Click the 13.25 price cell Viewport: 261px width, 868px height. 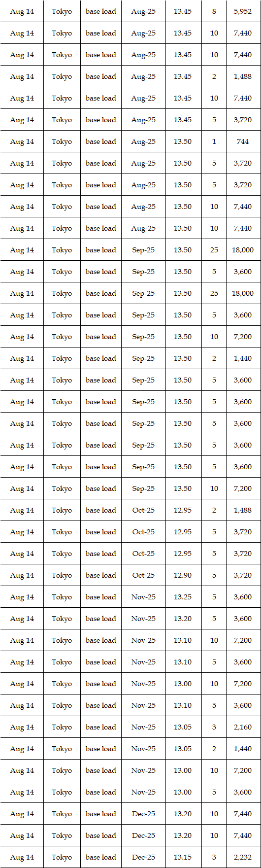pos(183,597)
